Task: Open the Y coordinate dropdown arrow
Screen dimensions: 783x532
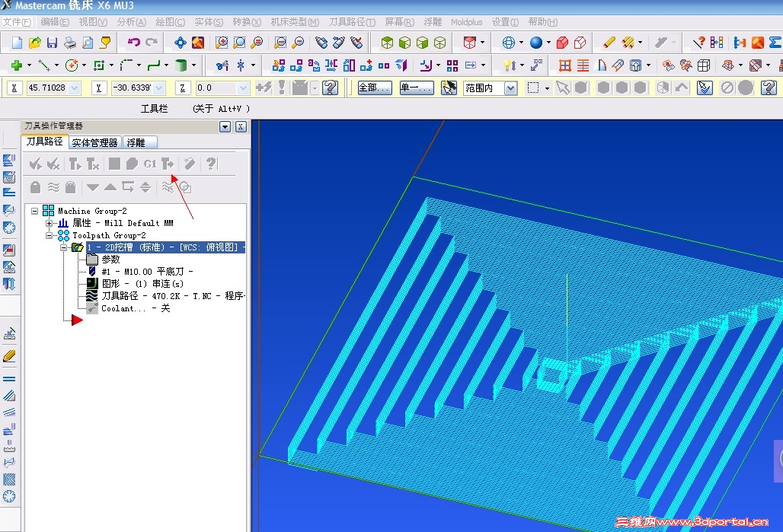Action: coord(159,88)
